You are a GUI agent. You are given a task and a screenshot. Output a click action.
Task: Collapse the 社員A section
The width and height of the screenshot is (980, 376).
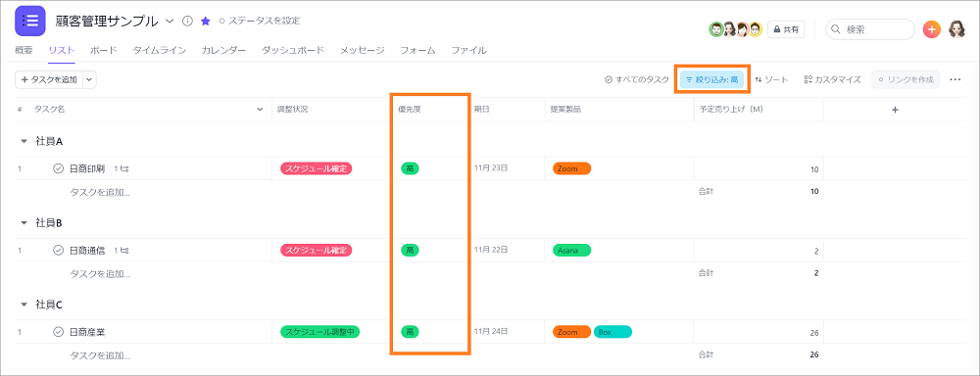click(x=24, y=141)
